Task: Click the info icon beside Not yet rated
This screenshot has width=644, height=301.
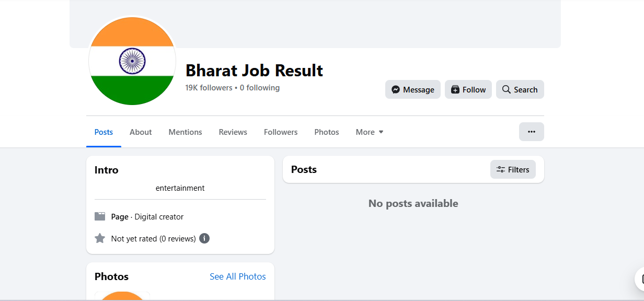Action: click(204, 238)
